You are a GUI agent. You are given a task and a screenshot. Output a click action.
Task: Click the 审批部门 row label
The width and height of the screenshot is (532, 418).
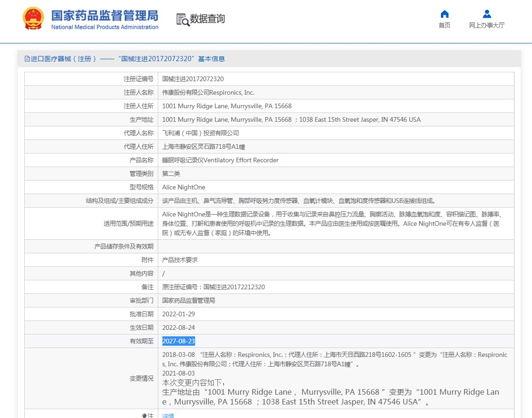(x=141, y=300)
